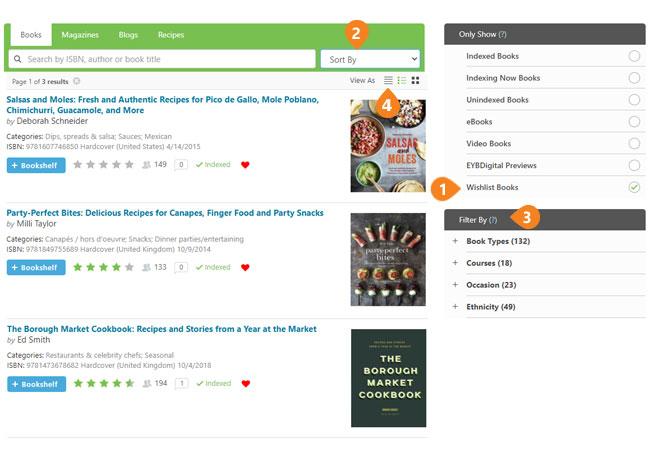The height and width of the screenshot is (458, 650).
Task: Click Borough Market Cookbook heart icon
Action: pyautogui.click(x=246, y=384)
